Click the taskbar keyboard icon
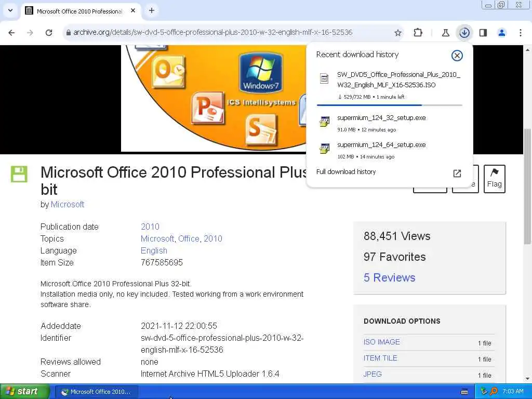Image resolution: width=532 pixels, height=399 pixels. 464,392
